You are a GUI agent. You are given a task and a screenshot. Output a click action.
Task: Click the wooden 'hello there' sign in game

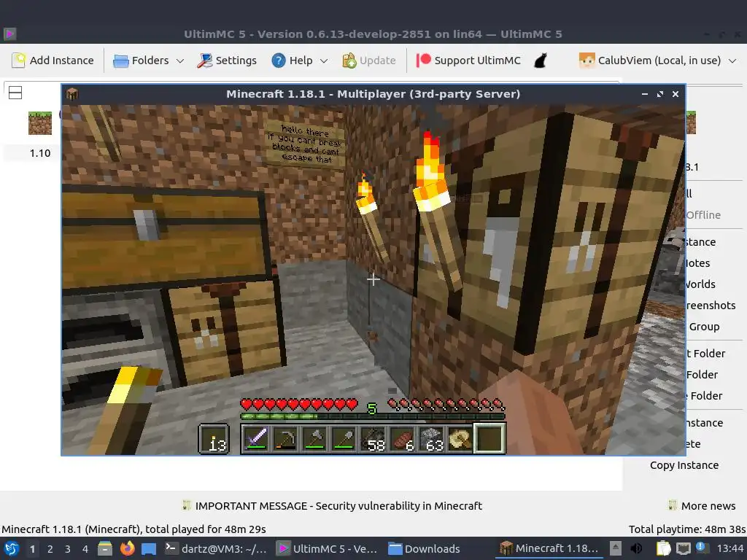tap(304, 144)
